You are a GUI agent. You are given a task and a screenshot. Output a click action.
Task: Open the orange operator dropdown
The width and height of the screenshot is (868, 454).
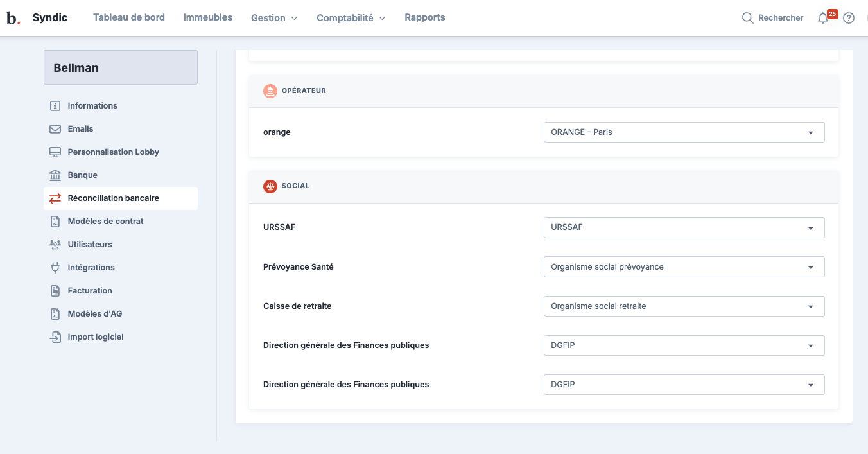click(x=684, y=132)
